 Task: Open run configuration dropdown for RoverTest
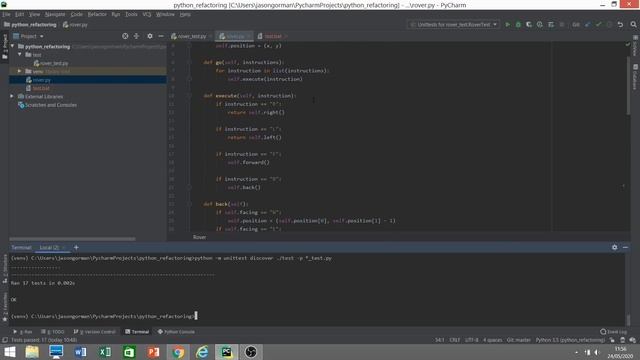(x=453, y=24)
